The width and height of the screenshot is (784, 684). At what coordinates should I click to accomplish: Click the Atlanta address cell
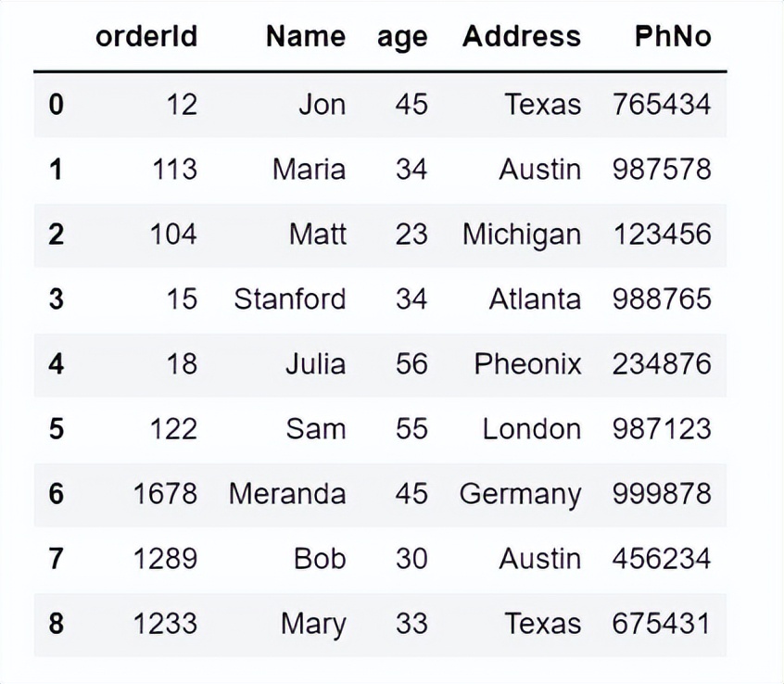(x=535, y=299)
